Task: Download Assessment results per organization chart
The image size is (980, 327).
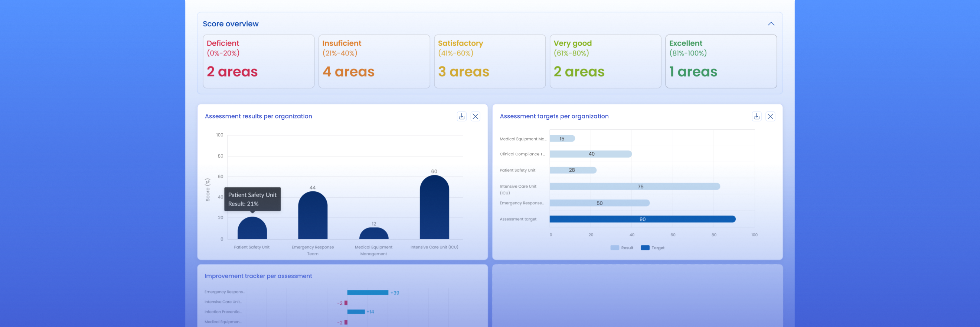Action: pyautogui.click(x=461, y=116)
